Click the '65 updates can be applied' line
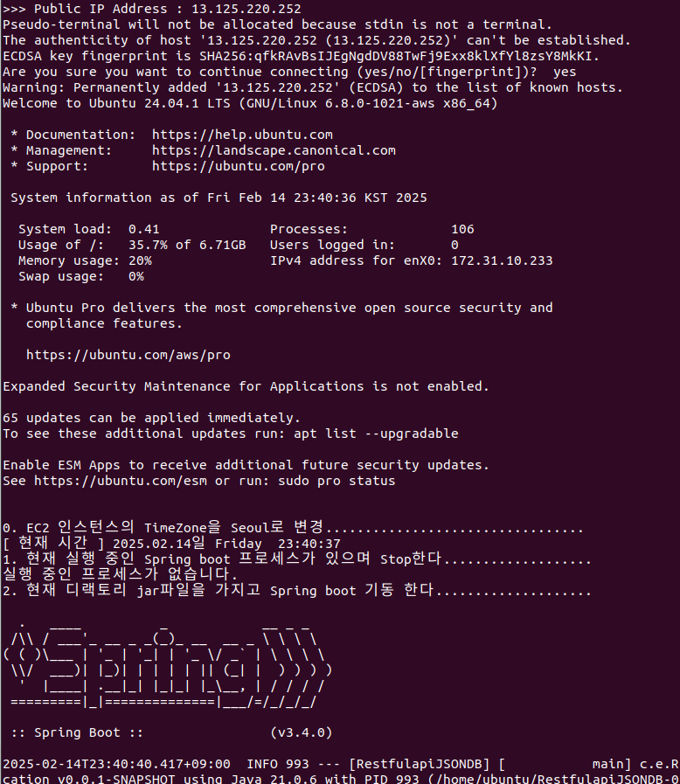This screenshot has width=680, height=784. pyautogui.click(x=151, y=418)
